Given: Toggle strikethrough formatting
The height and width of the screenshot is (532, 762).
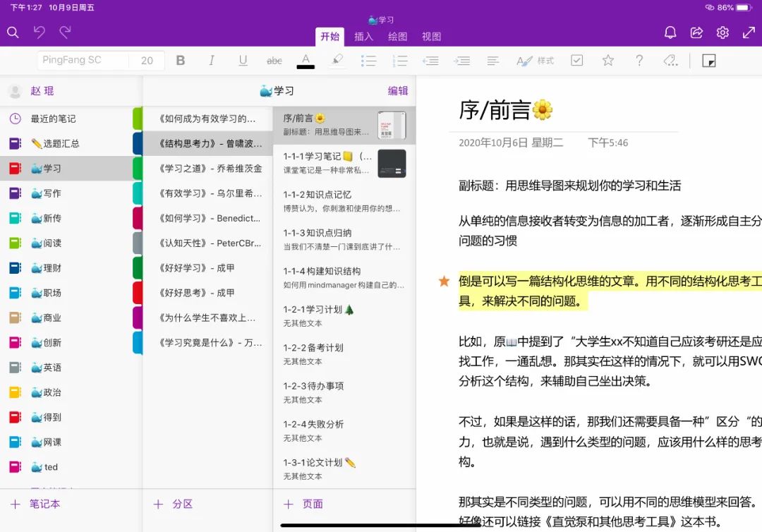Looking at the screenshot, I should tap(274, 61).
